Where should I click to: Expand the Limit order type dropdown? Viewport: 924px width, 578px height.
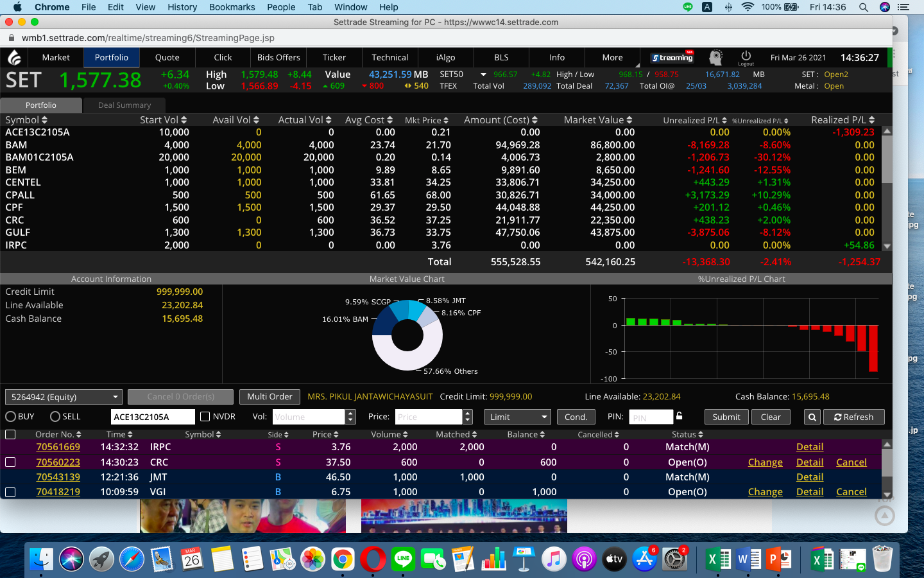pos(517,417)
